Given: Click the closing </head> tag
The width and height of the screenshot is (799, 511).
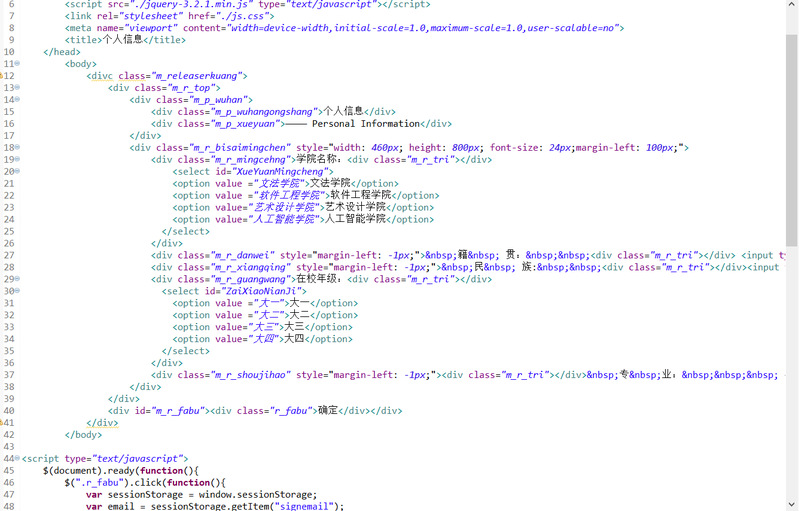Looking at the screenshot, I should point(62,52).
